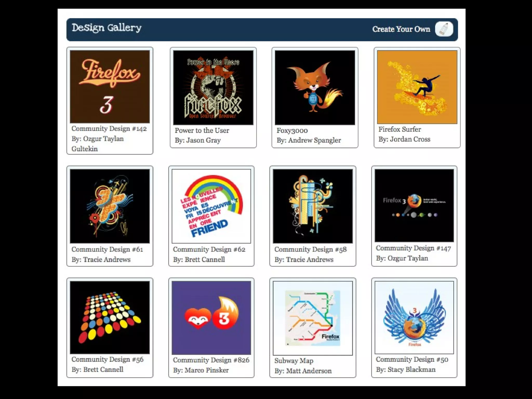
Task: View the Subway Map design thumbnail
Action: pos(313,318)
